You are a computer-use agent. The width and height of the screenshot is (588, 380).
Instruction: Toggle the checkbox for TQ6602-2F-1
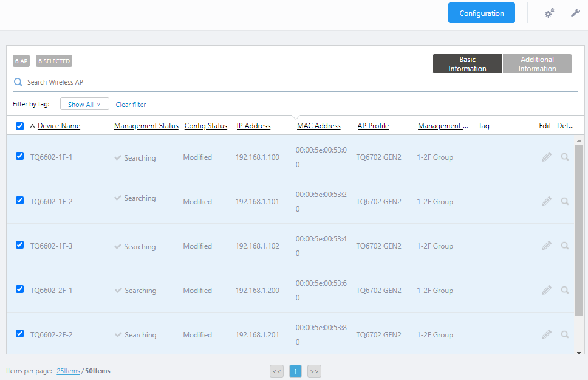(x=19, y=289)
